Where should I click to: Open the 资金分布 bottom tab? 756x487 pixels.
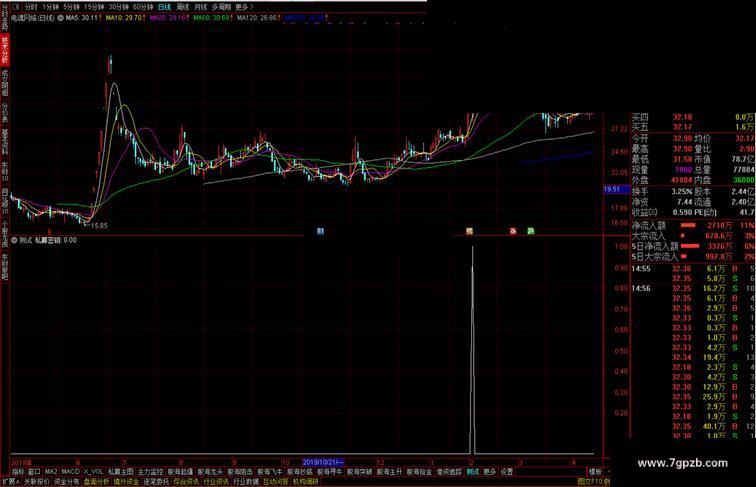(67, 481)
